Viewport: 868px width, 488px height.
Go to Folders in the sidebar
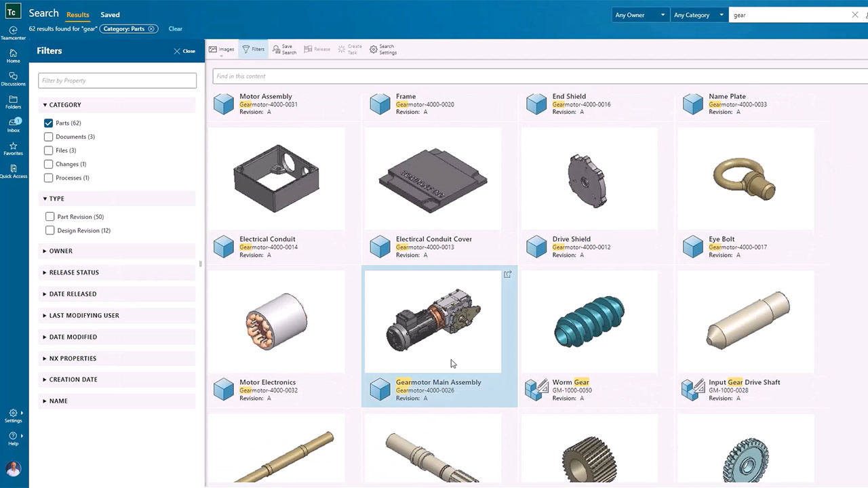pos(13,102)
